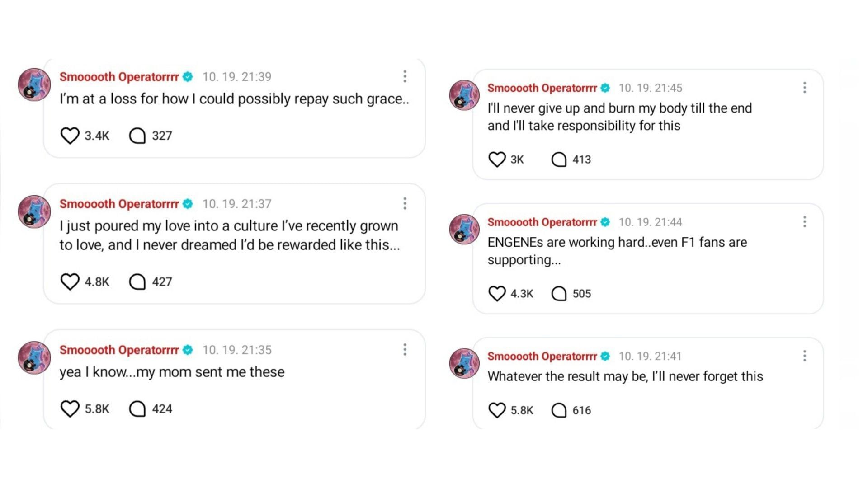Click the heart on the 21:37 post
The height and width of the screenshot is (488, 868).
coord(70,282)
